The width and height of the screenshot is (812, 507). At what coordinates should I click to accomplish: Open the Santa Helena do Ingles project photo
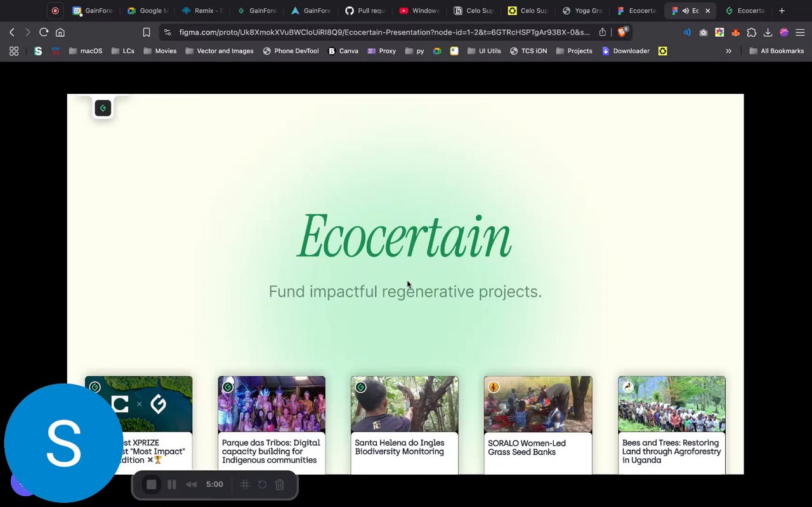tap(405, 404)
